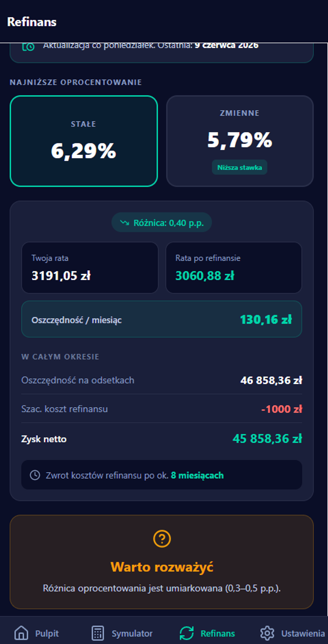Viewport: 328px width, 644px height.
Task: Open the Ustawienia gear icon
Action: [267, 633]
